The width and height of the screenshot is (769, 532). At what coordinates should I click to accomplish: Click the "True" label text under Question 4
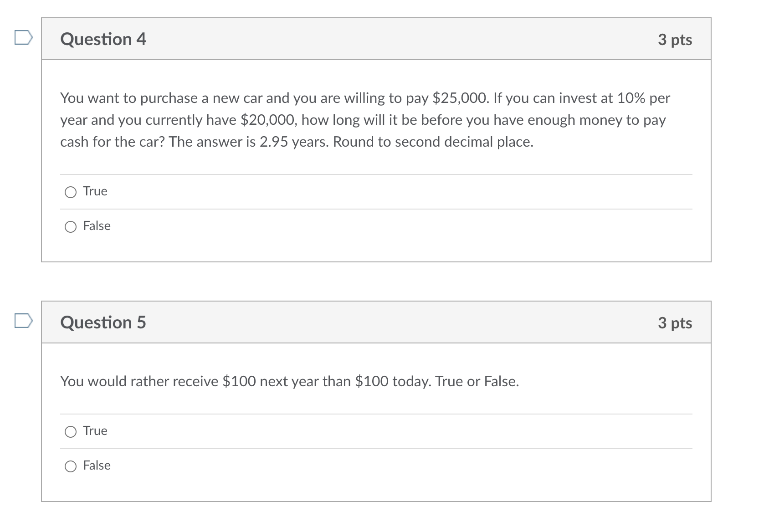(95, 191)
